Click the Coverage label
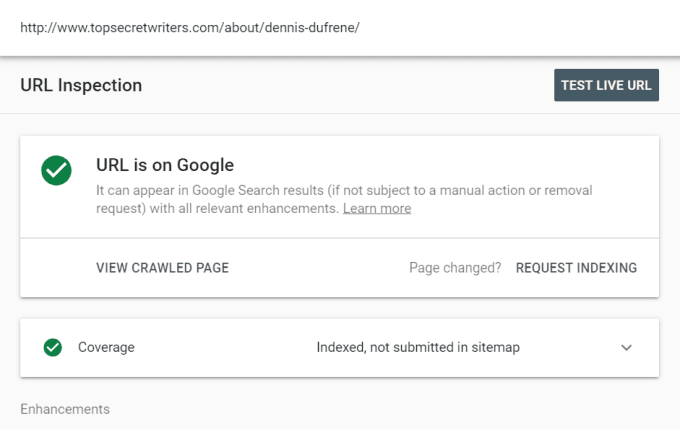Image resolution: width=680 pixels, height=429 pixels. pos(106,348)
